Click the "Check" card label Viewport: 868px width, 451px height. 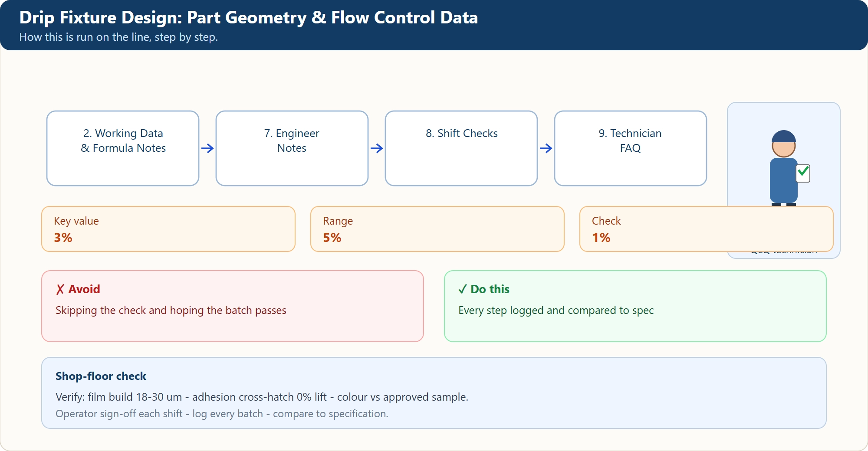(x=606, y=221)
